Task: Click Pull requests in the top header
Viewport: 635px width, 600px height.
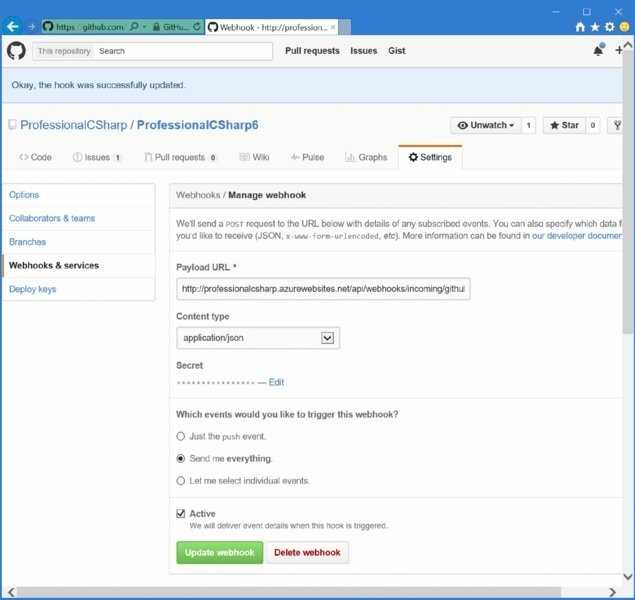Action: [312, 51]
